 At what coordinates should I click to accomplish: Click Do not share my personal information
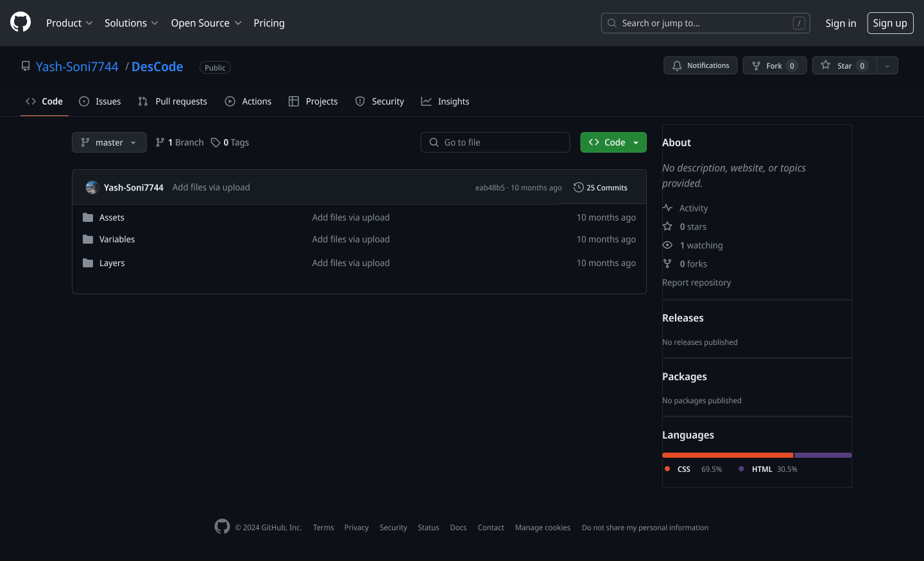pos(645,528)
